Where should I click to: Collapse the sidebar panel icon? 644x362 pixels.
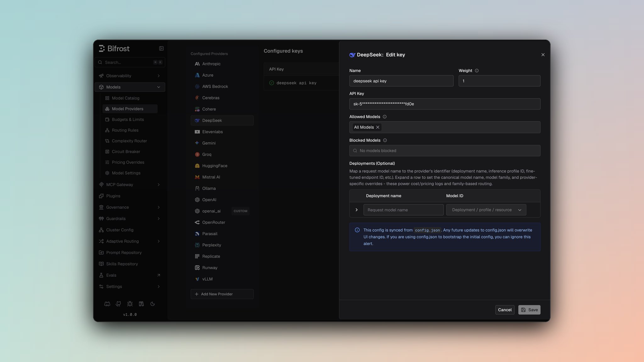coord(161,48)
